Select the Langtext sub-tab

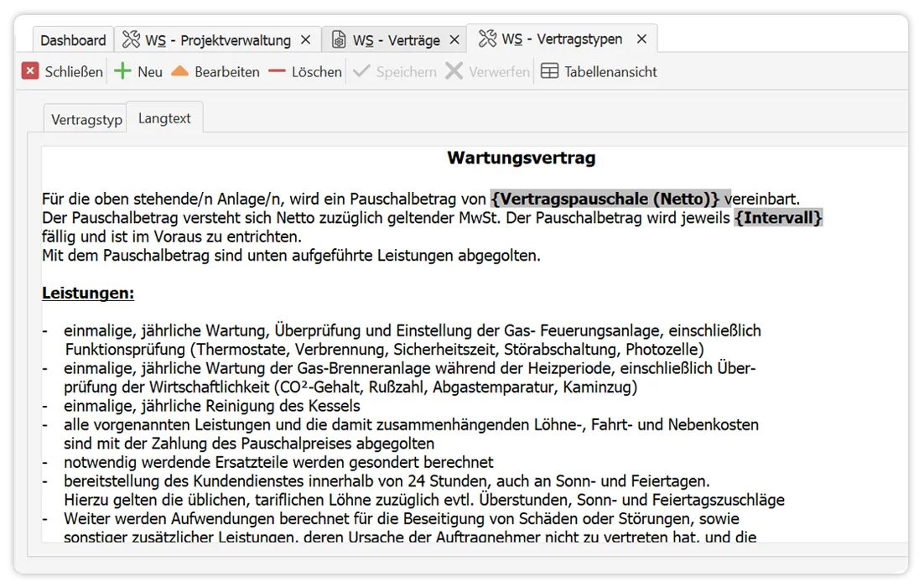tap(164, 119)
